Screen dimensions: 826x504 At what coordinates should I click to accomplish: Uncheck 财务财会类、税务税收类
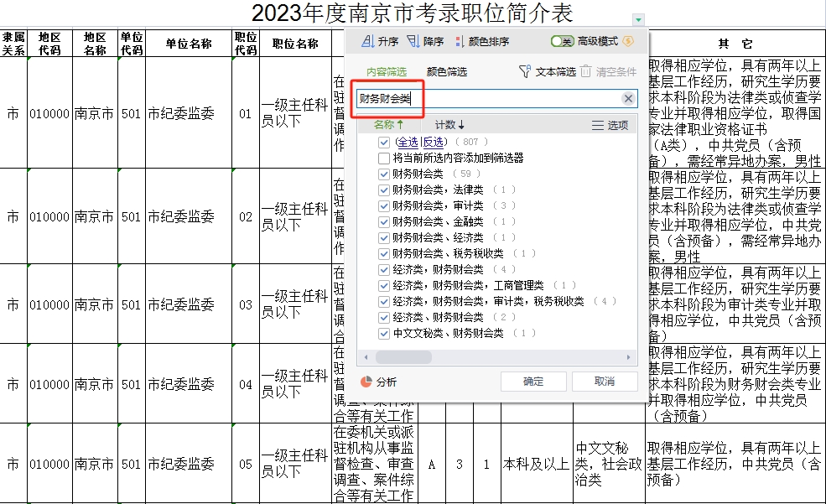(384, 254)
